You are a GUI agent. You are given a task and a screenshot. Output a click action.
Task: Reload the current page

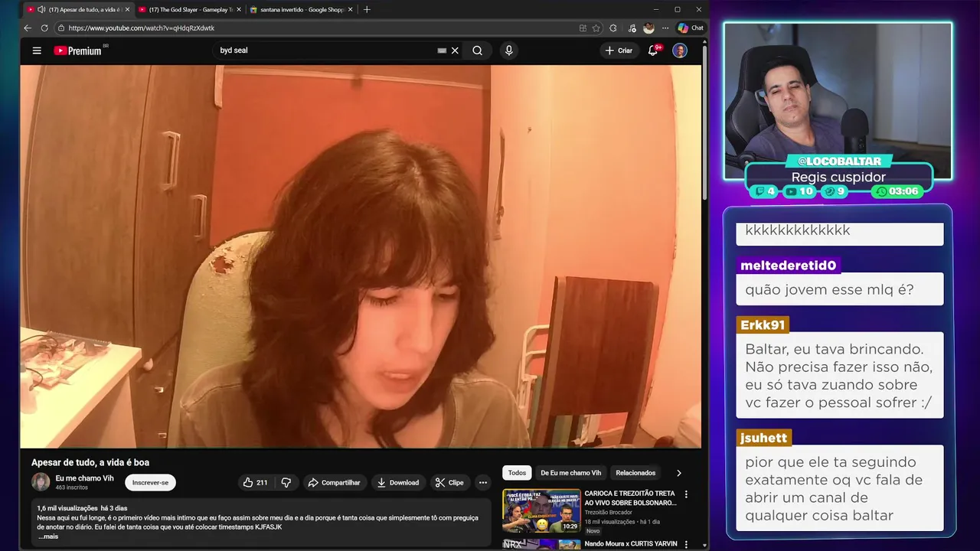(x=44, y=28)
